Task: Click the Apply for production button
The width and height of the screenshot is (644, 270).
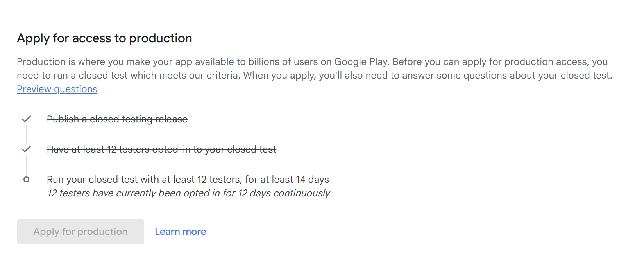Action: pos(80,231)
